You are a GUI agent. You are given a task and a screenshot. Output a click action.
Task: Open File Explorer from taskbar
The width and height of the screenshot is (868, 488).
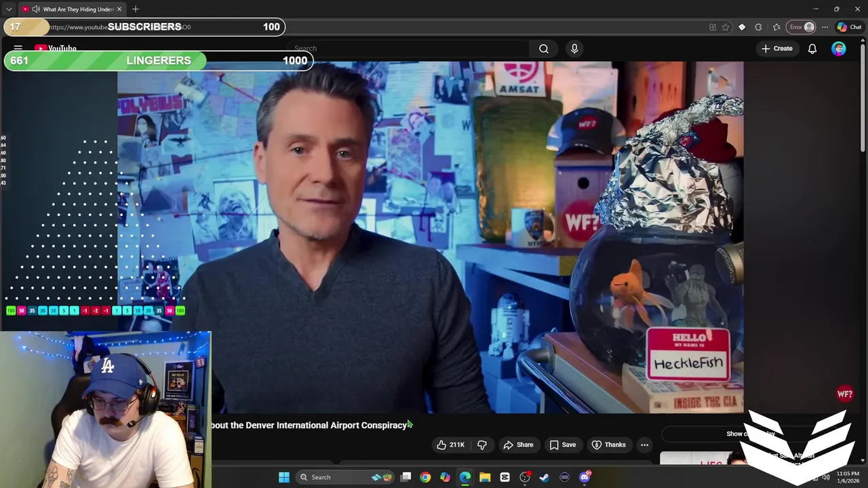pos(485,477)
